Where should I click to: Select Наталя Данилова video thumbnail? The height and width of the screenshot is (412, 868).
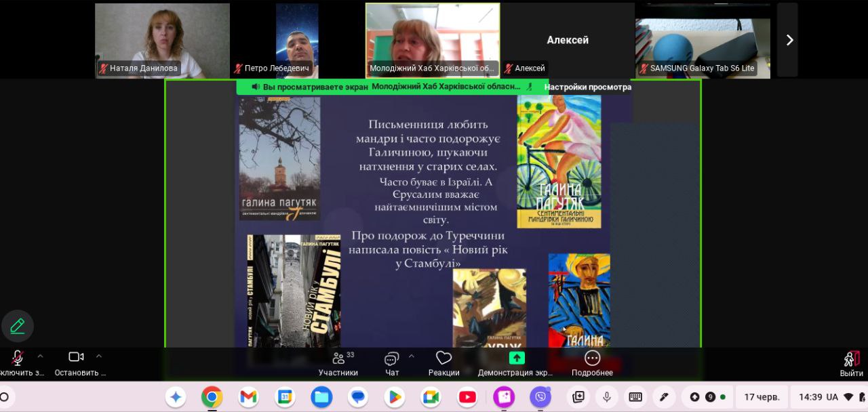[162, 40]
